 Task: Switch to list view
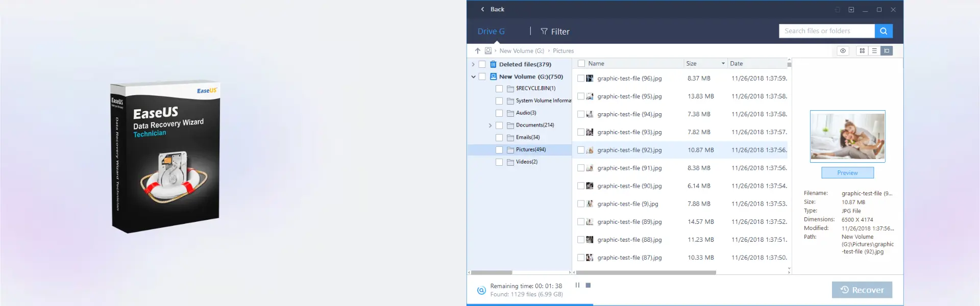pyautogui.click(x=874, y=51)
